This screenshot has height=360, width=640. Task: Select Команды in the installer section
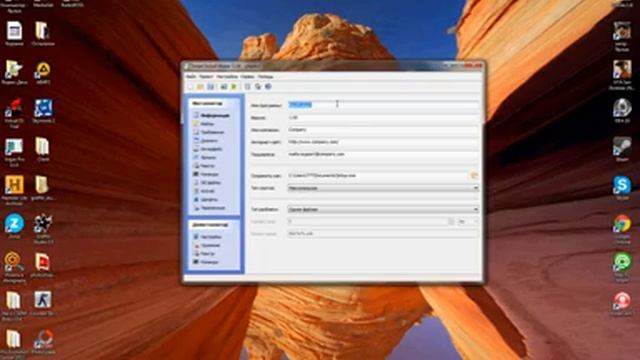[206, 174]
